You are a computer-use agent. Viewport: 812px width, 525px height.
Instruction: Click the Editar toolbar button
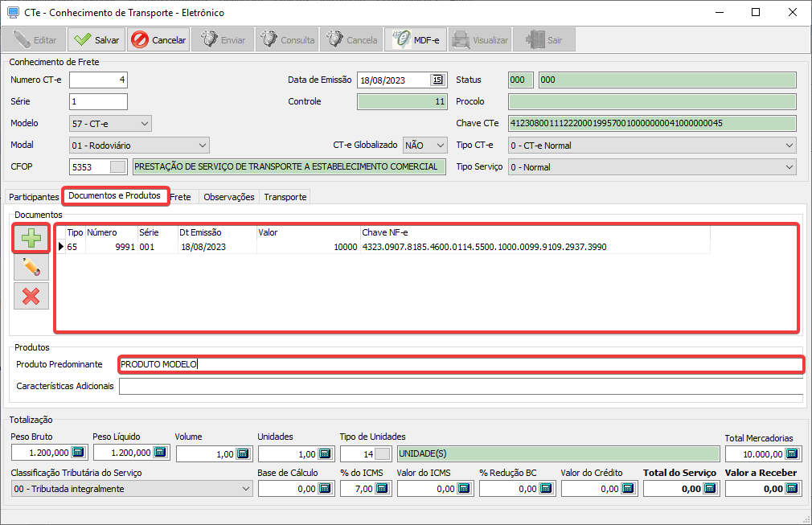click(x=35, y=40)
